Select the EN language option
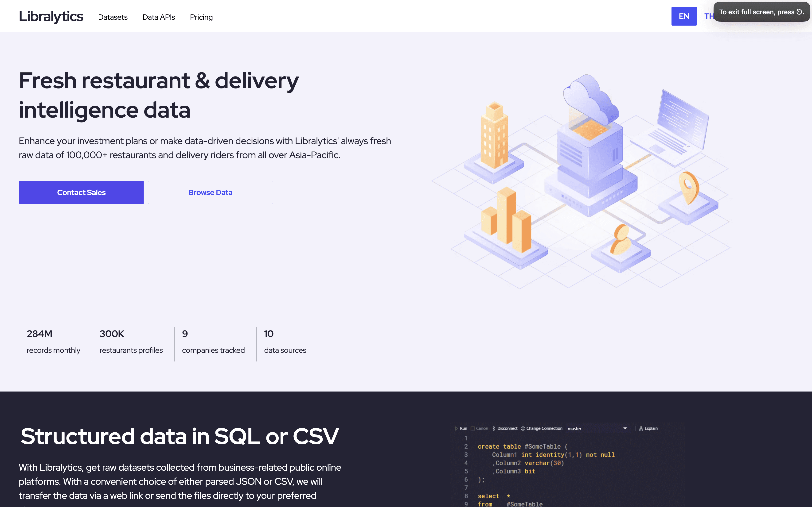This screenshot has height=507, width=812. 684,16
